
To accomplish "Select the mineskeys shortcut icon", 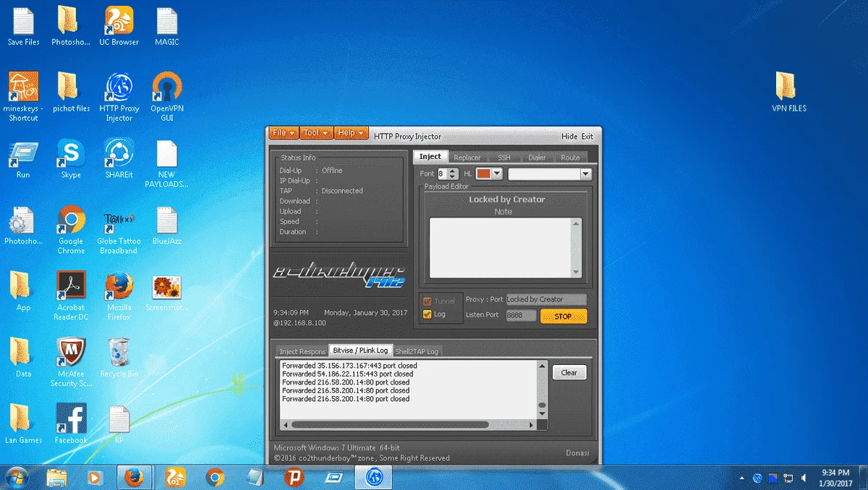I will [23, 96].
